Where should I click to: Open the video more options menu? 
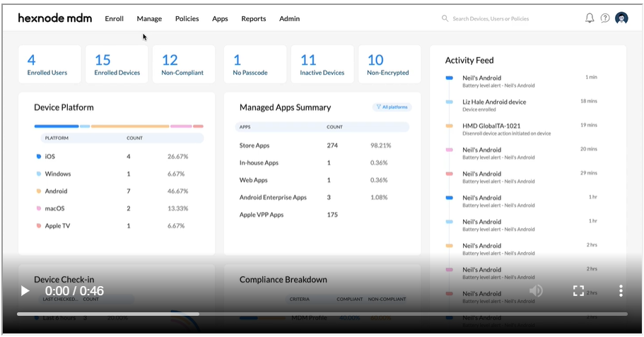(x=621, y=290)
